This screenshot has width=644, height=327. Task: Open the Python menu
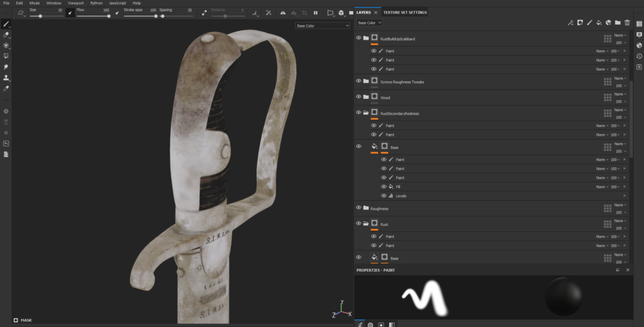click(x=96, y=3)
